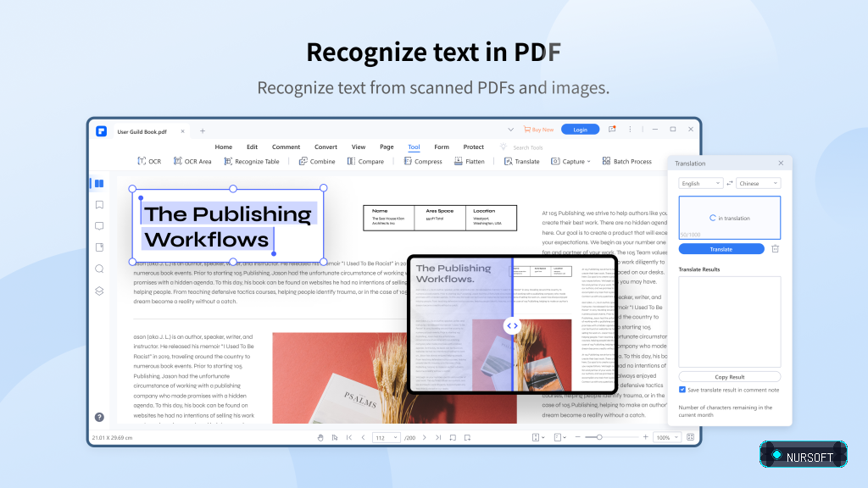868x488 pixels.
Task: Select the OCR Area tool
Action: tap(192, 161)
